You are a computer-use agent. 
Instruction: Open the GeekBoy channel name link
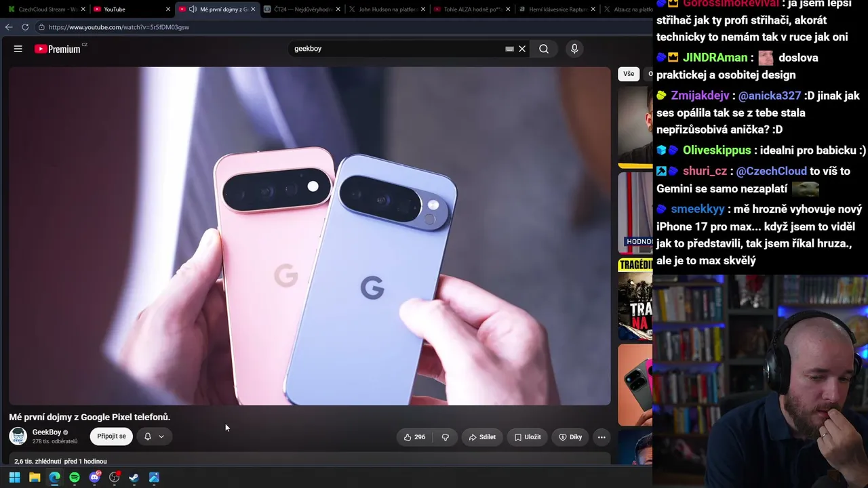pos(47,432)
